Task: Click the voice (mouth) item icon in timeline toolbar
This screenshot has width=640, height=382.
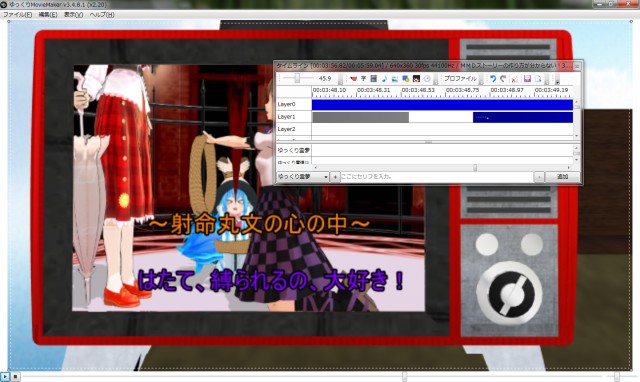Action: point(354,78)
